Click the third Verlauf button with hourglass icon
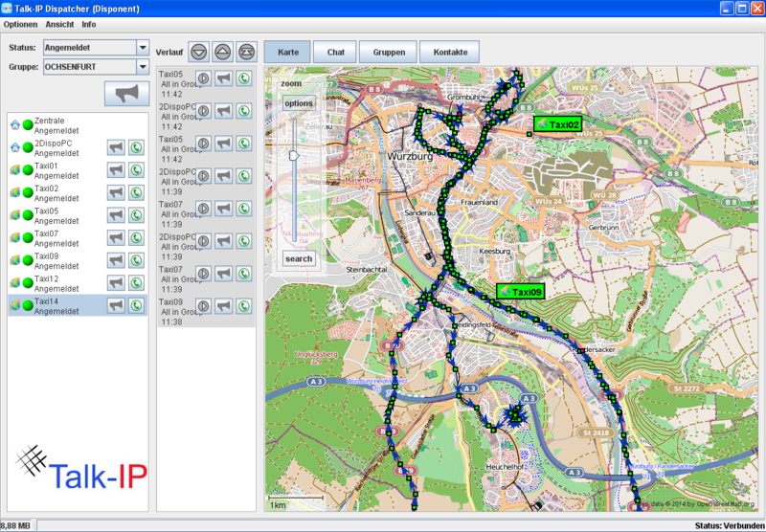766x532 pixels. coord(247,52)
